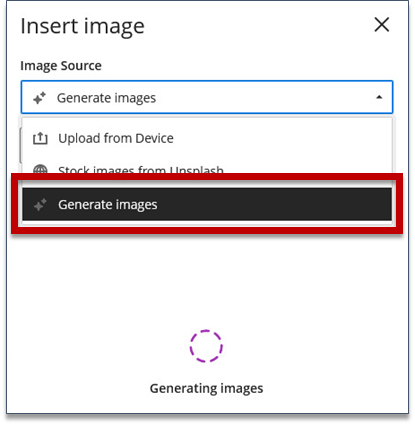415x425 pixels.
Task: Click the Image Source field label
Action: [61, 66]
